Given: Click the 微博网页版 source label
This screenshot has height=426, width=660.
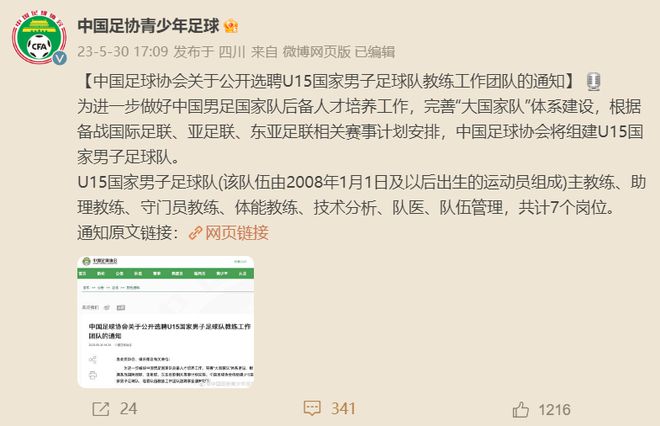Looking at the screenshot, I should [x=316, y=52].
